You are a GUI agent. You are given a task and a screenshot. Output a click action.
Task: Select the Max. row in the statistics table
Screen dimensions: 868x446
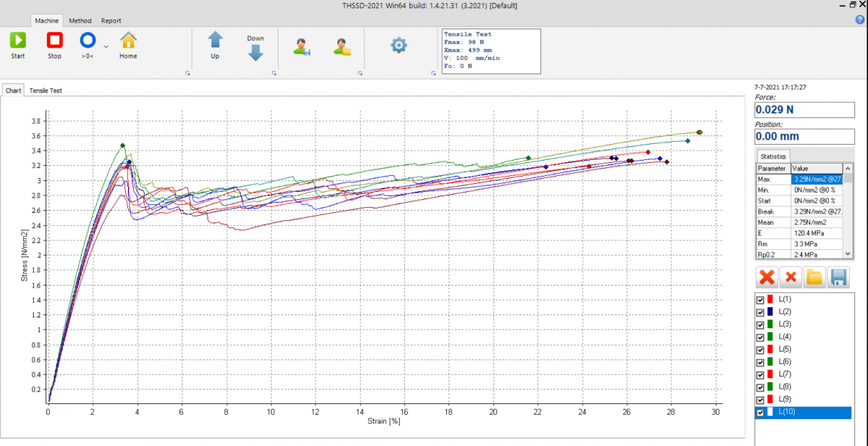point(799,179)
